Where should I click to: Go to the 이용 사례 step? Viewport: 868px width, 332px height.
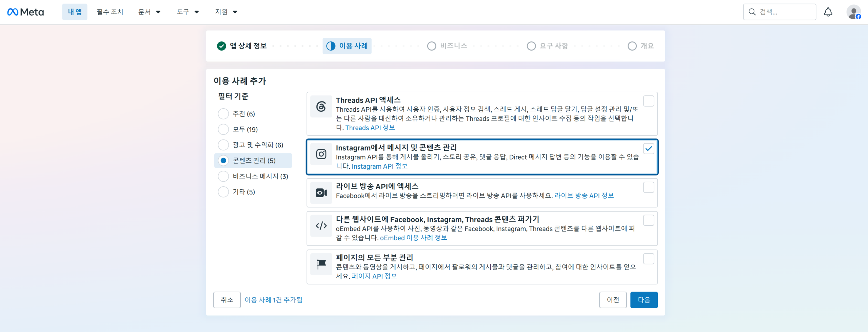(x=347, y=46)
